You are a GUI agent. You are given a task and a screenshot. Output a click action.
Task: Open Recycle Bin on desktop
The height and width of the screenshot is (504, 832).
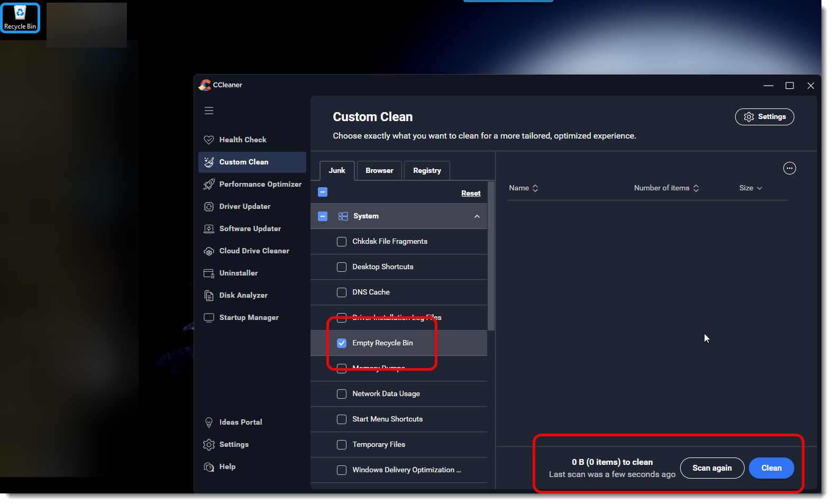pos(20,17)
